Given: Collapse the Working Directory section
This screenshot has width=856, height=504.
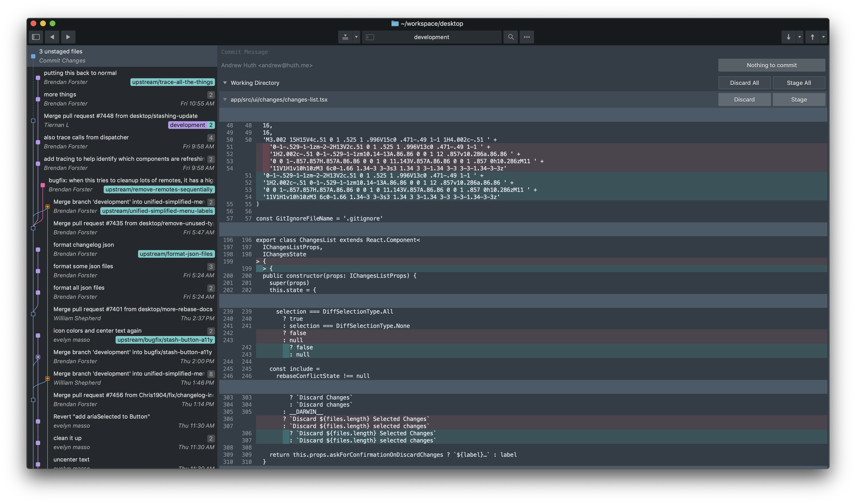Looking at the screenshot, I should click(225, 83).
